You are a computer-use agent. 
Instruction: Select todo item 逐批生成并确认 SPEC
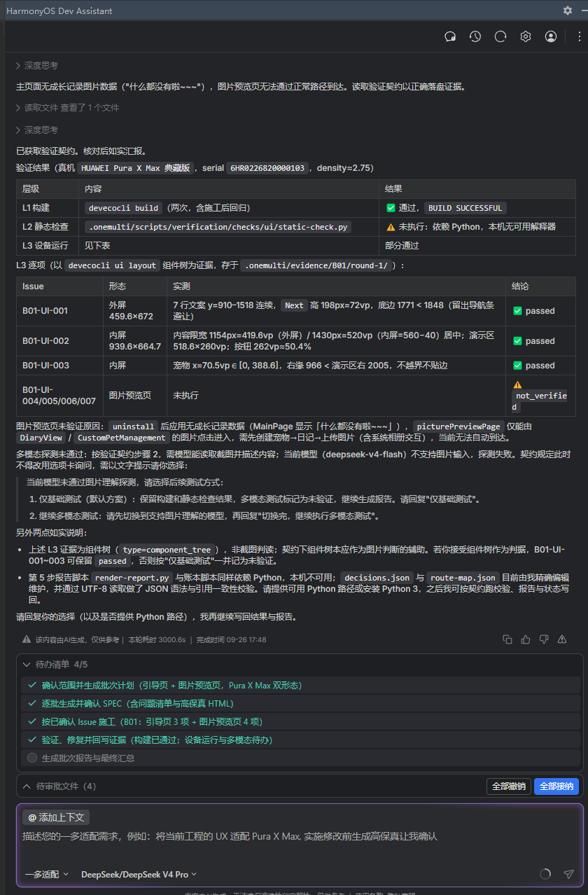(x=300, y=703)
